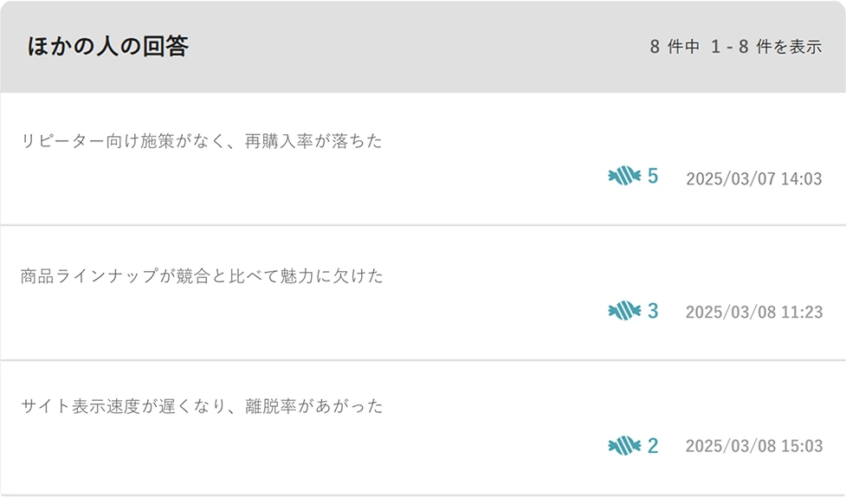Click the candy count number 2

point(653,446)
